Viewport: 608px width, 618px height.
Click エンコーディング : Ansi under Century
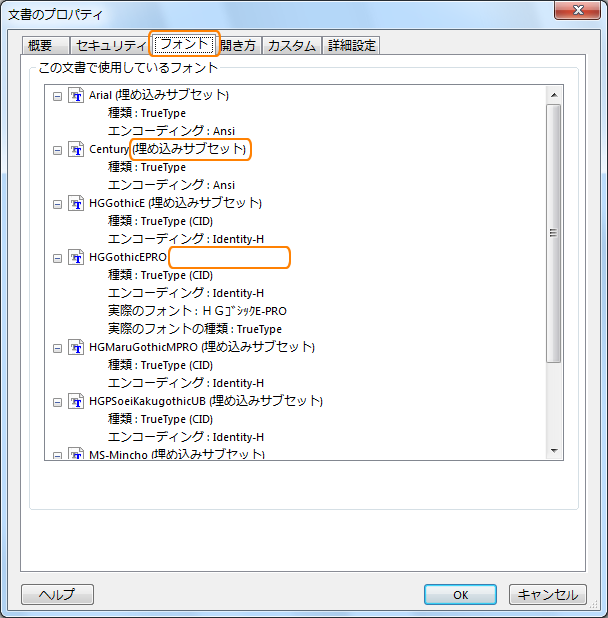[x=171, y=185]
